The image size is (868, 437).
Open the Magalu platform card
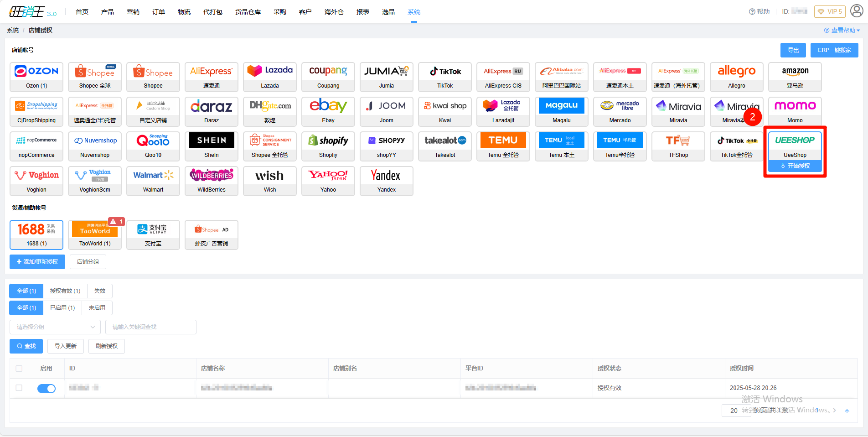point(562,112)
